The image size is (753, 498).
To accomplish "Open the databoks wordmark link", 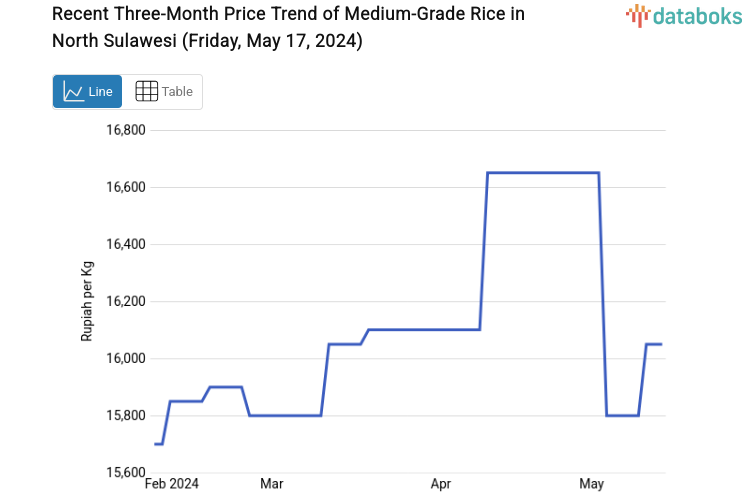I will point(698,15).
